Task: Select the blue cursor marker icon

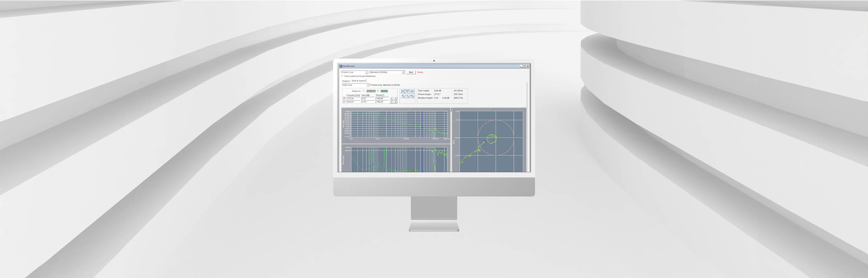Action: point(344,102)
